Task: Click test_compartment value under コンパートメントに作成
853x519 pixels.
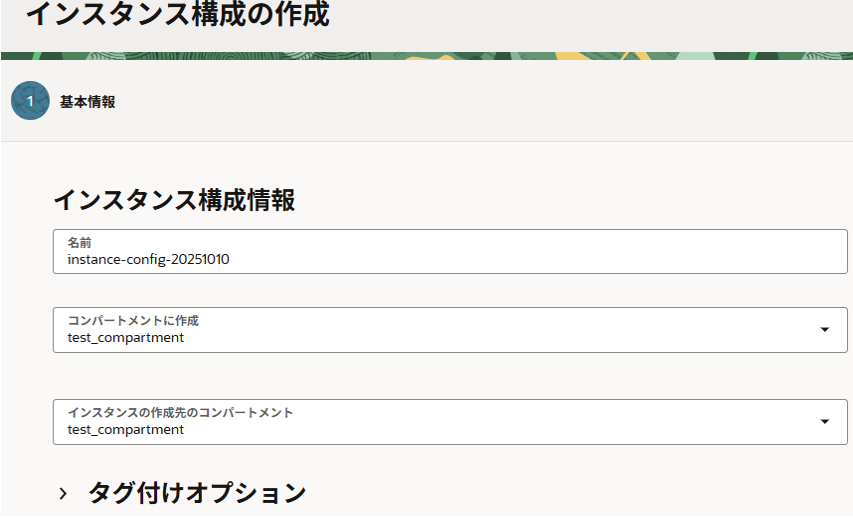Action: click(126, 338)
